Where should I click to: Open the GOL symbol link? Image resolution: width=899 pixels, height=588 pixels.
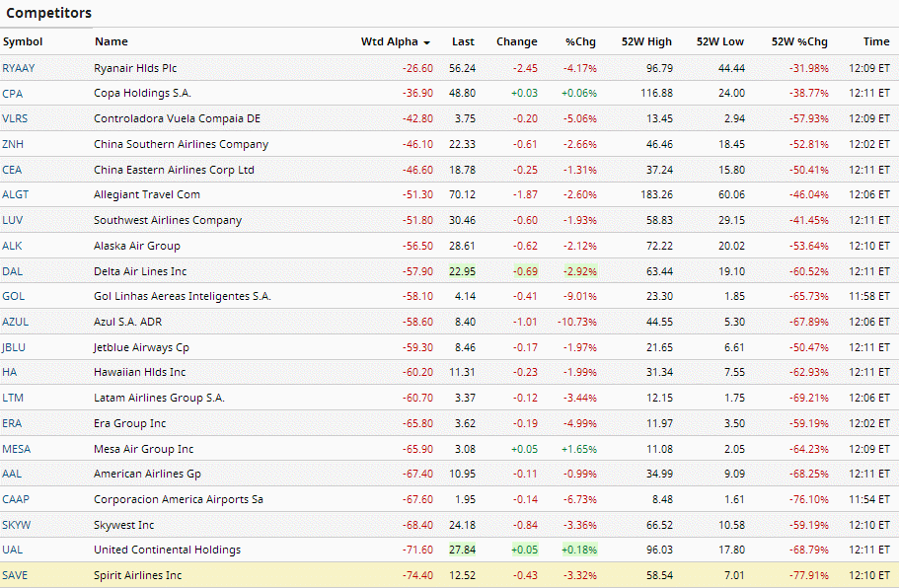(x=13, y=296)
